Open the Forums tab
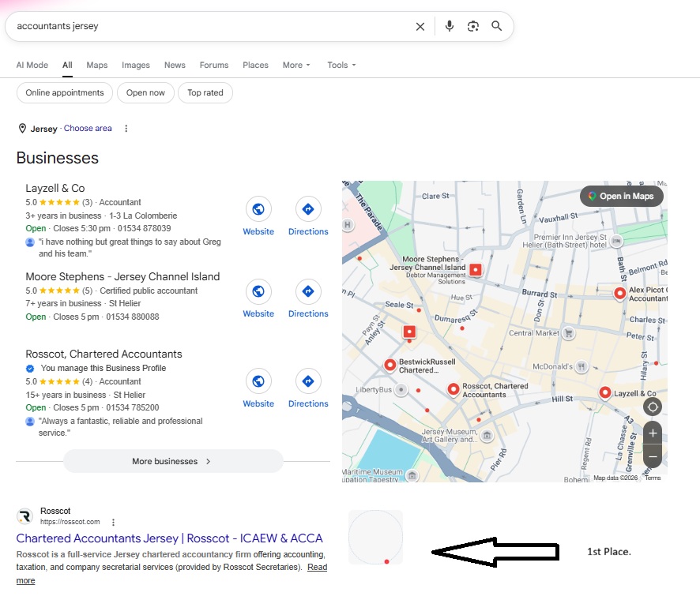The image size is (700, 600). (x=214, y=65)
